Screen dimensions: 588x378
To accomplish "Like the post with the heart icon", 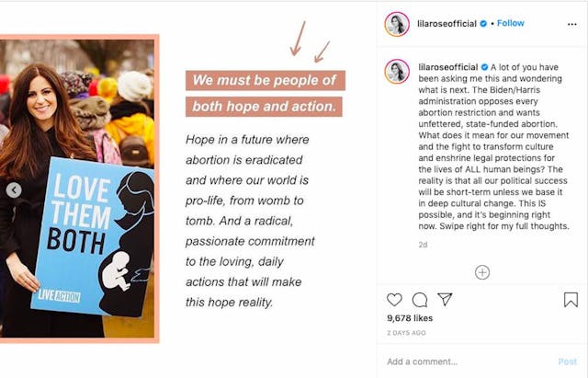I will 394,300.
